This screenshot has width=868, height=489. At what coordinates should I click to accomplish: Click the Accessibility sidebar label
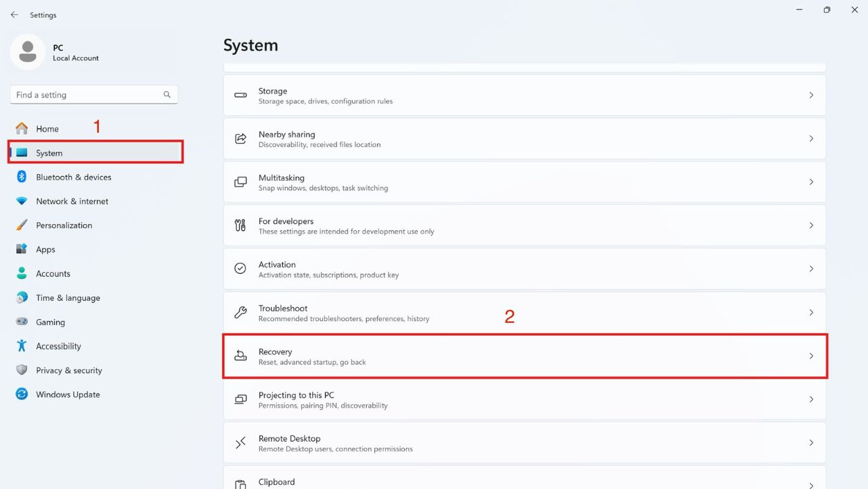58,346
